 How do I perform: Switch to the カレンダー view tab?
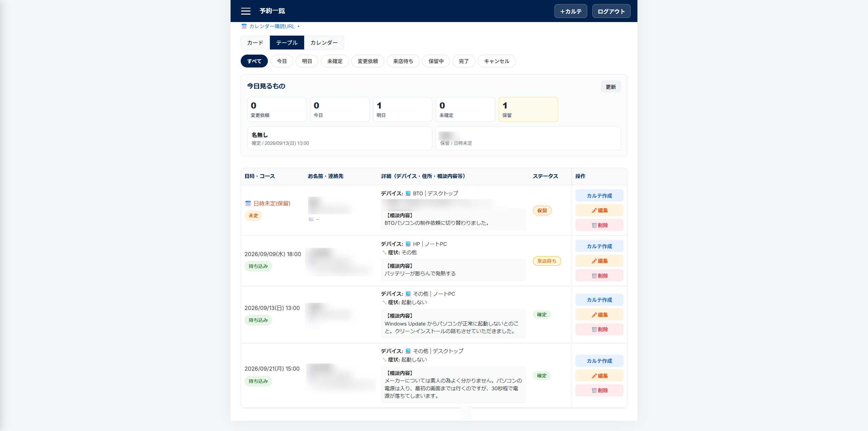(324, 43)
